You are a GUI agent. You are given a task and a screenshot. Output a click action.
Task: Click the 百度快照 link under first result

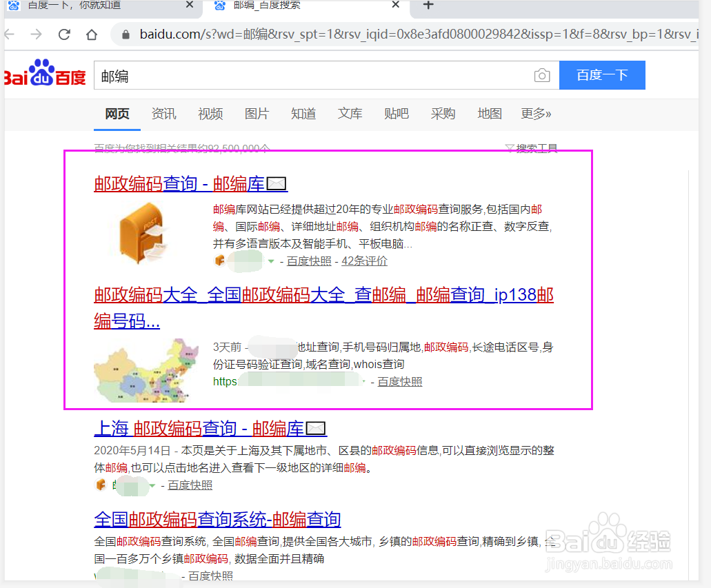click(x=309, y=261)
